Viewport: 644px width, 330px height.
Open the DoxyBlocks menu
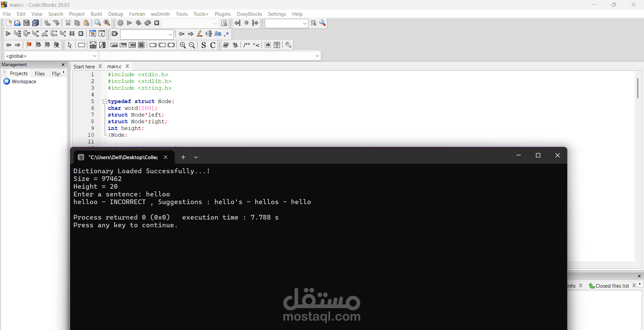point(249,14)
